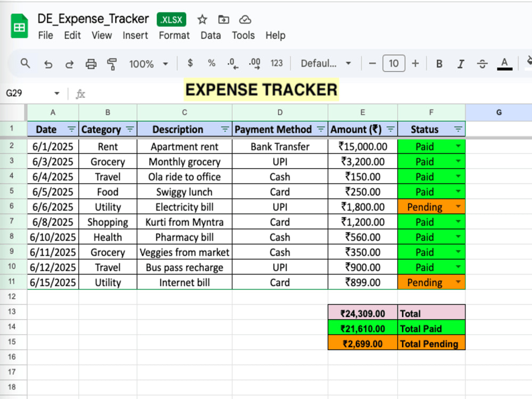Open the Edit menu

click(x=72, y=35)
